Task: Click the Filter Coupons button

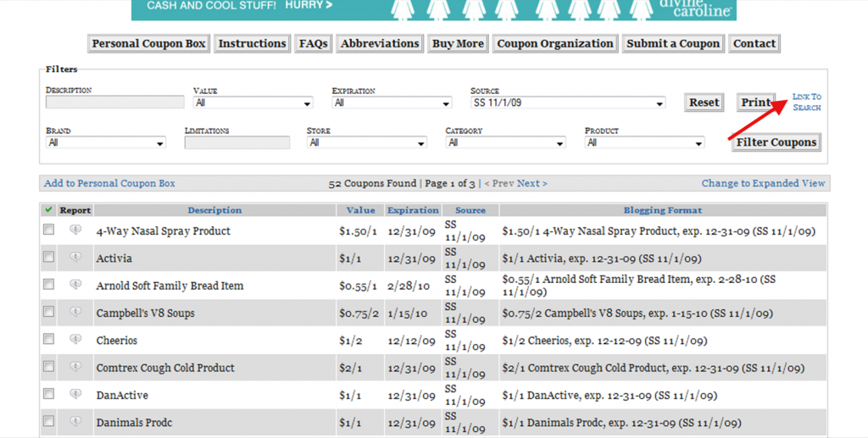Action: pyautogui.click(x=776, y=142)
